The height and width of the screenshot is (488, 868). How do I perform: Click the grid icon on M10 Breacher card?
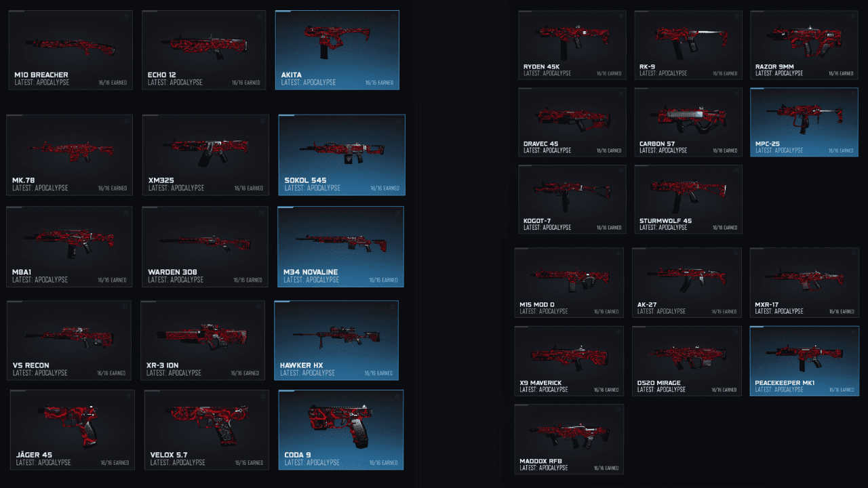(x=126, y=16)
